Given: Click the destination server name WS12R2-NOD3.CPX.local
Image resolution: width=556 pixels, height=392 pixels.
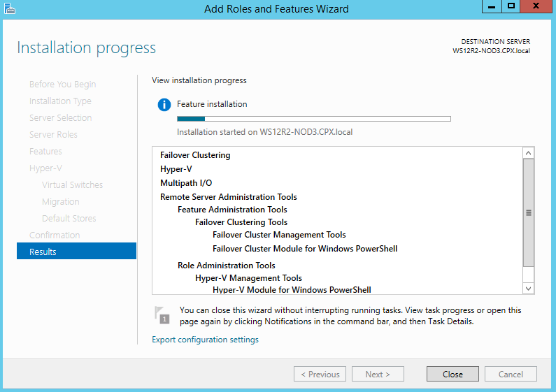Looking at the screenshot, I should point(491,51).
